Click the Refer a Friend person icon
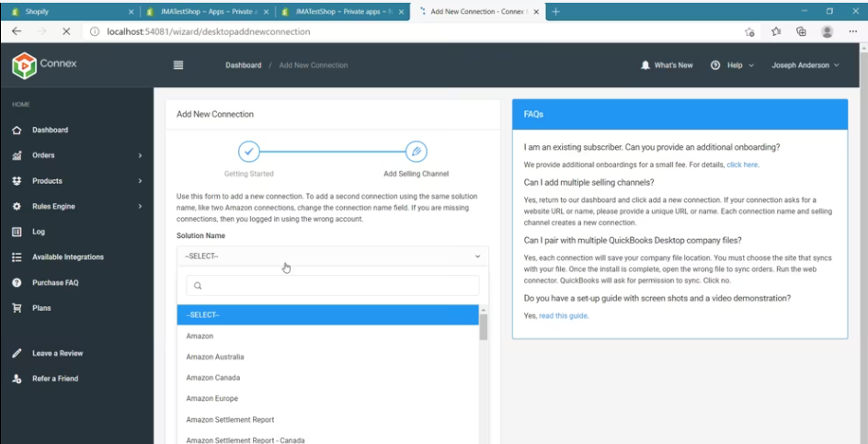868x444 pixels. pyautogui.click(x=17, y=379)
